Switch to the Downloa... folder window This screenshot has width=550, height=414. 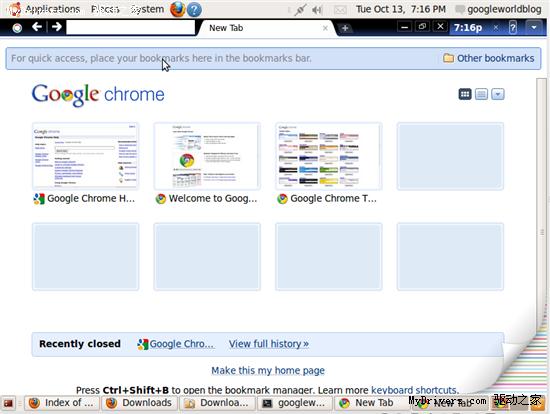(217, 403)
